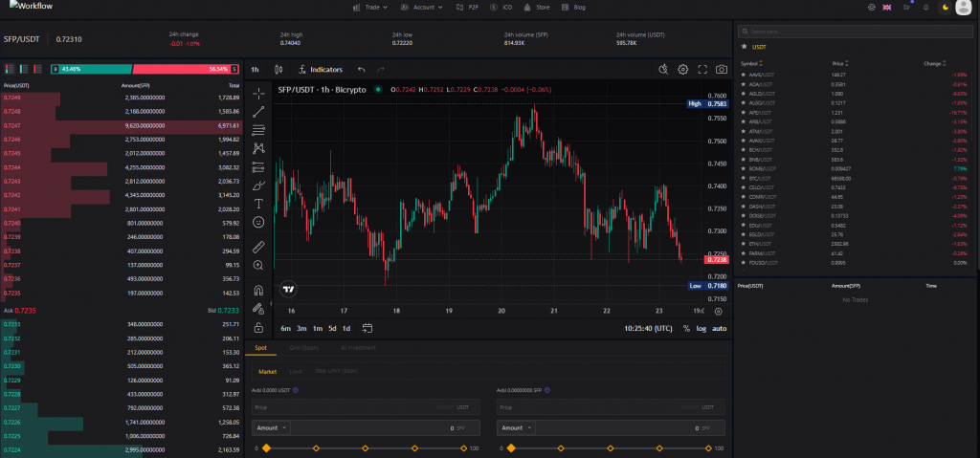980x458 pixels.
Task: Select the crosshair cursor tool
Action: click(x=258, y=94)
